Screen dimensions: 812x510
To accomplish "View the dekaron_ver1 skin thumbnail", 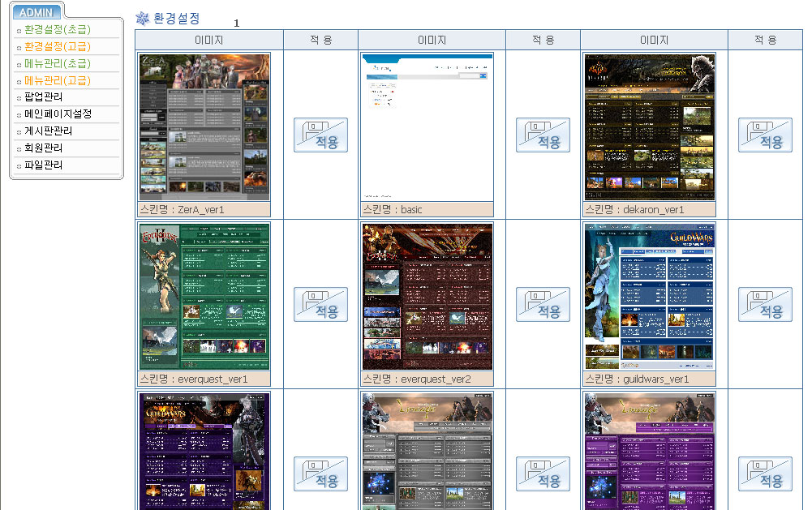I will [x=649, y=127].
